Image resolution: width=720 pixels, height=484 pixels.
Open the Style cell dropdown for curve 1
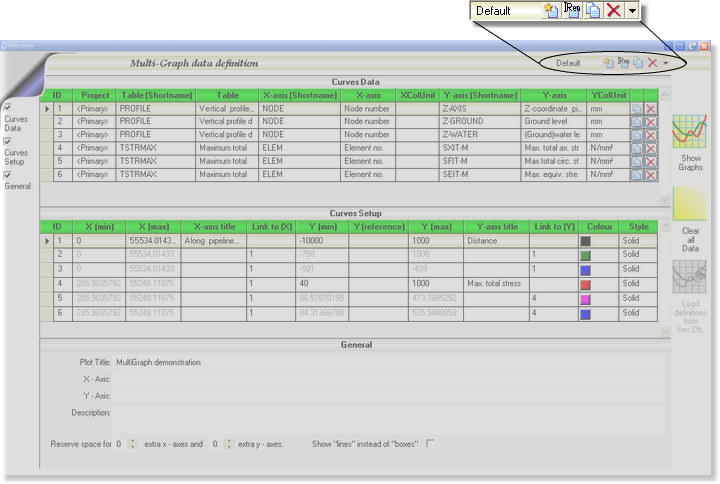[x=638, y=241]
